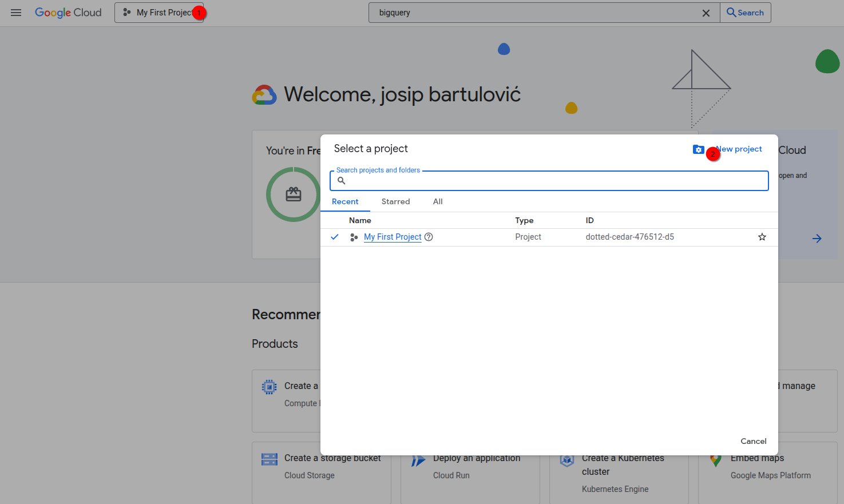Click the Google Cloud logo
844x504 pixels.
click(68, 13)
